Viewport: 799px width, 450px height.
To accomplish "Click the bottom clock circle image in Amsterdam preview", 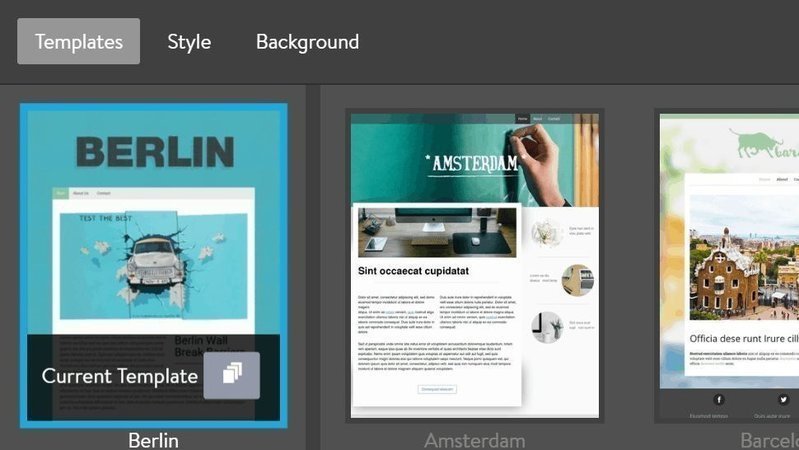I will point(546,327).
